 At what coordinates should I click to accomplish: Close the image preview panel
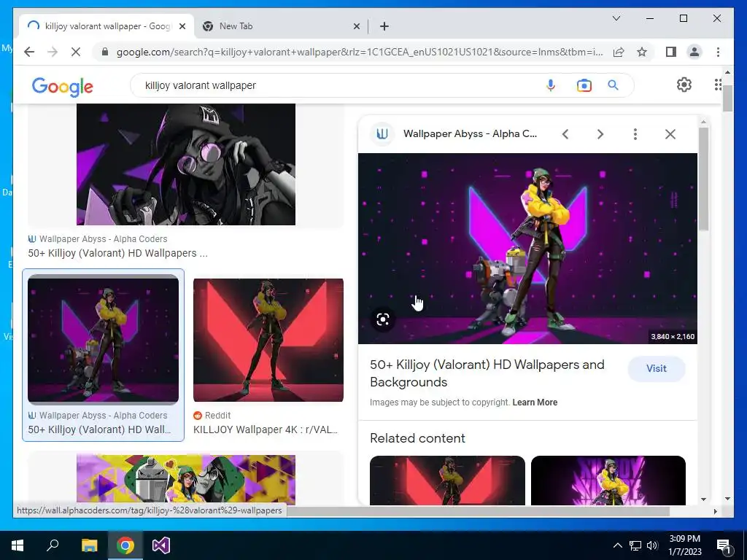click(x=670, y=134)
